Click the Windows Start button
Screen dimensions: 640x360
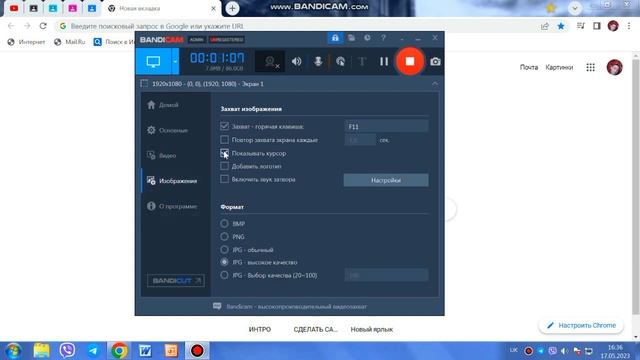point(13,351)
